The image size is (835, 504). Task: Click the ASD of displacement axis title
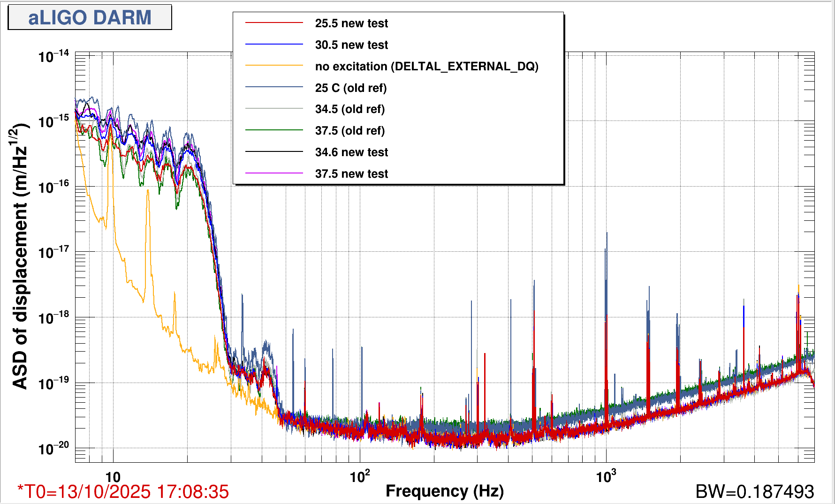[x=20, y=256]
